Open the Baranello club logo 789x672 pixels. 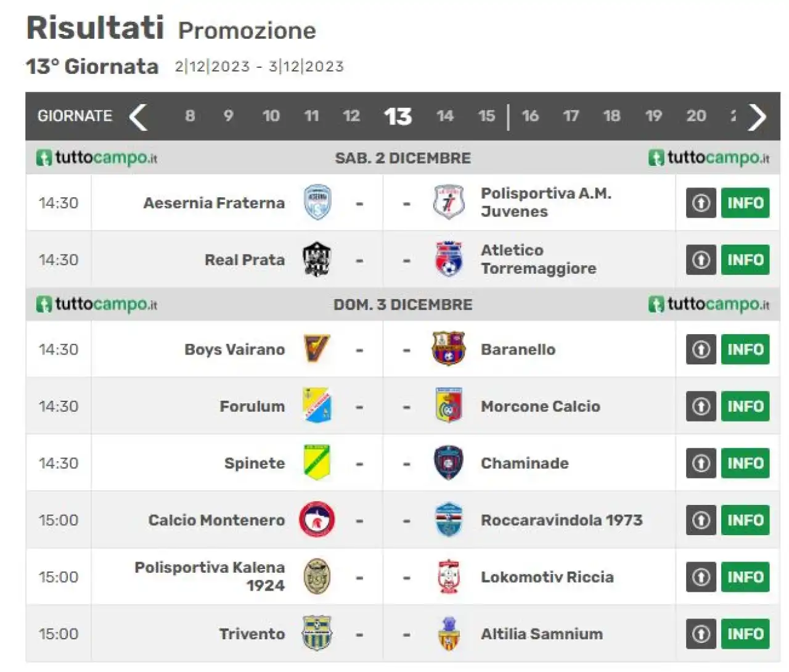click(x=449, y=349)
